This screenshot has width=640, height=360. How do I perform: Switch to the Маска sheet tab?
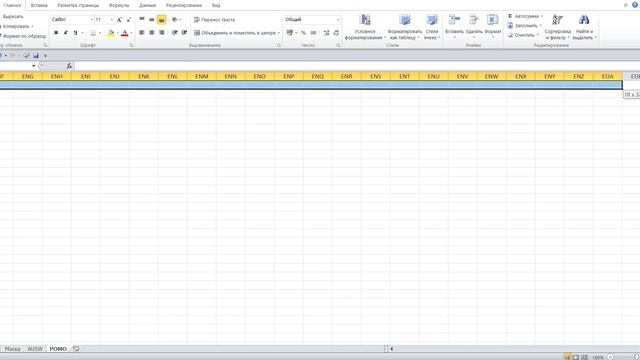(x=12, y=349)
